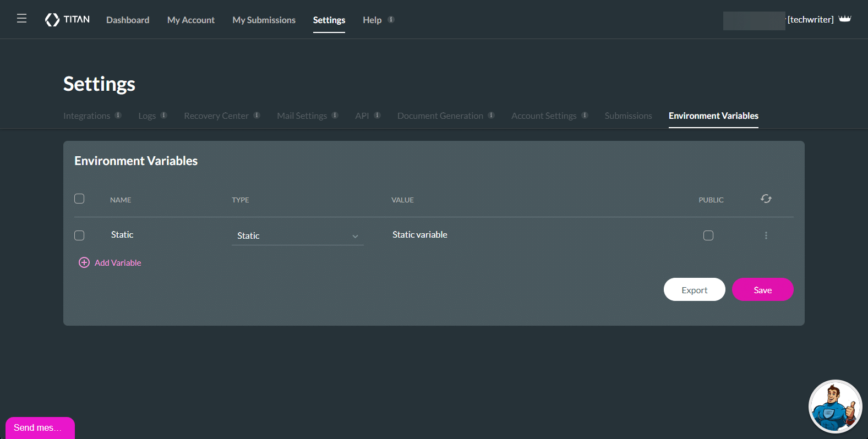The width and height of the screenshot is (868, 439).
Task: Toggle the select-all checkbox in header
Action: (79, 199)
